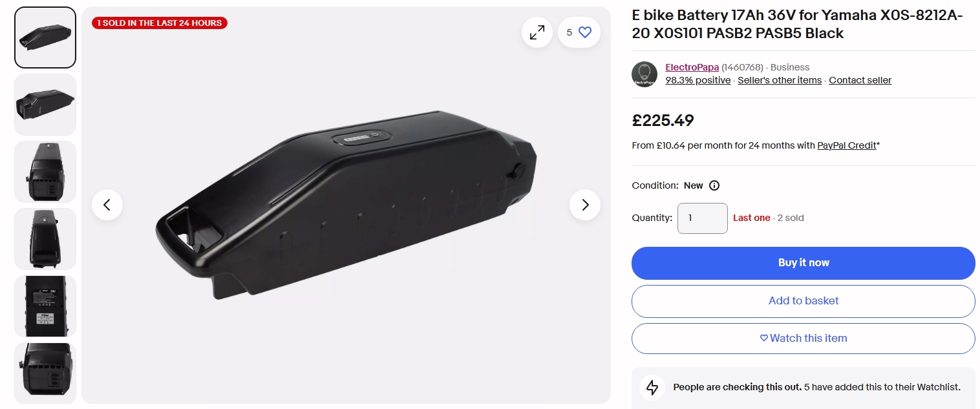The height and width of the screenshot is (409, 980).
Task: Watch this item
Action: point(803,339)
